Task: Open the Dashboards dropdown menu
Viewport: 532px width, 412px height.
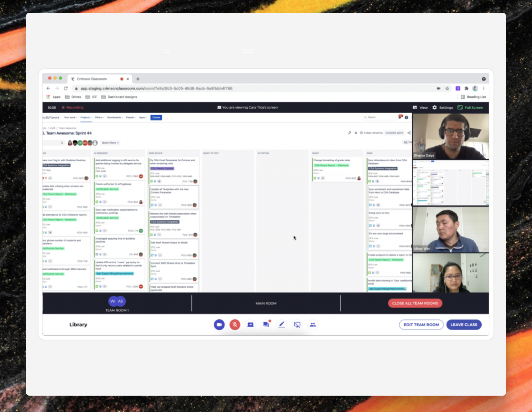Action: tap(115, 117)
